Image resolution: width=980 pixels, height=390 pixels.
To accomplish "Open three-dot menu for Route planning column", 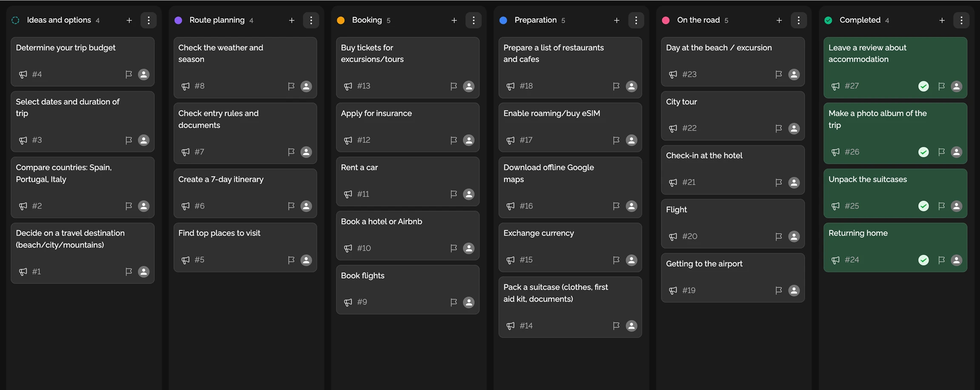I will (311, 20).
